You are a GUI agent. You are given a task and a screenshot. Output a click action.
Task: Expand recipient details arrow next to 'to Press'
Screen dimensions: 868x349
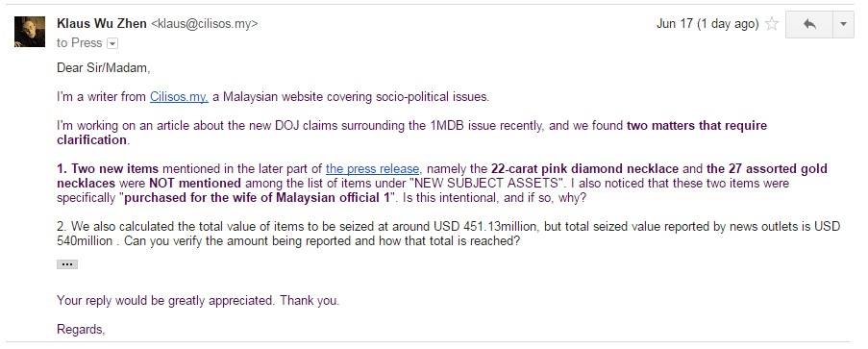[112, 43]
